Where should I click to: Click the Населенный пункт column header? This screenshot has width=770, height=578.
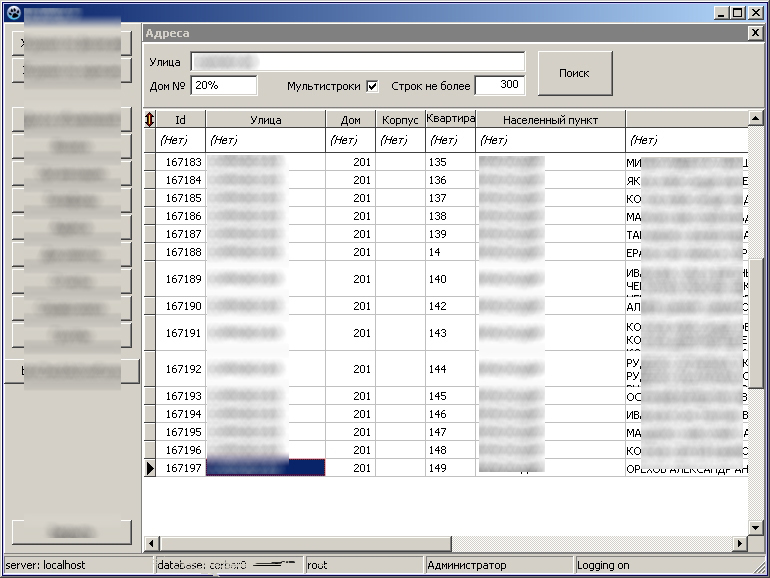point(550,120)
